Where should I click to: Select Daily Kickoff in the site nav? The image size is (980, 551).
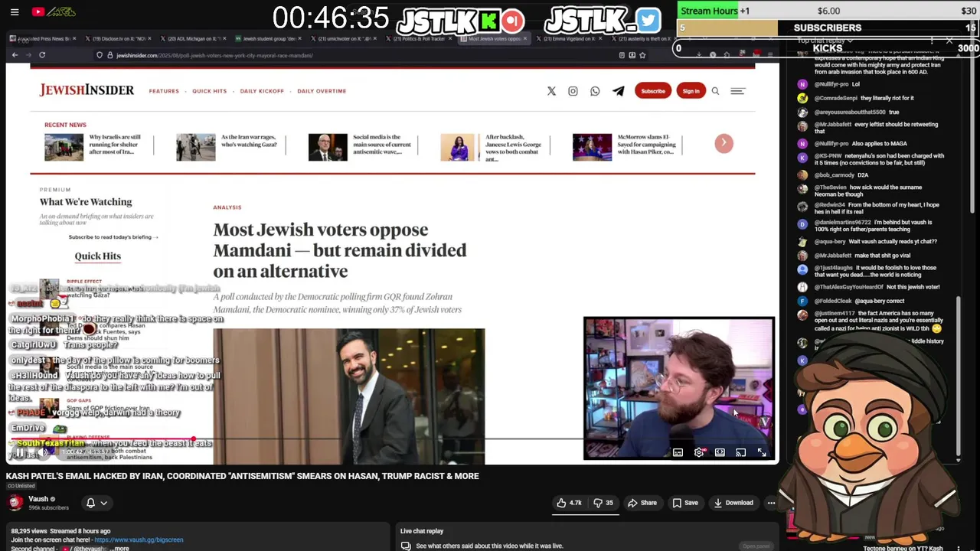(x=262, y=91)
